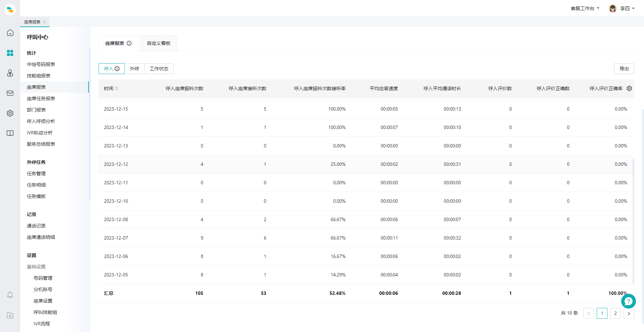Screen dimensions: 644x332
Task: Click the 2023-12-15 date cell
Action: 116,109
